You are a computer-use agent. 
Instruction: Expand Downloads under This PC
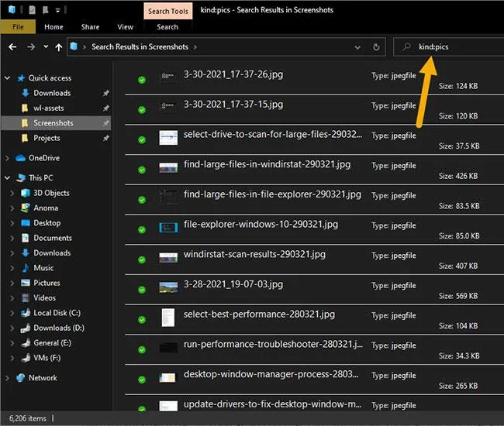[12, 253]
